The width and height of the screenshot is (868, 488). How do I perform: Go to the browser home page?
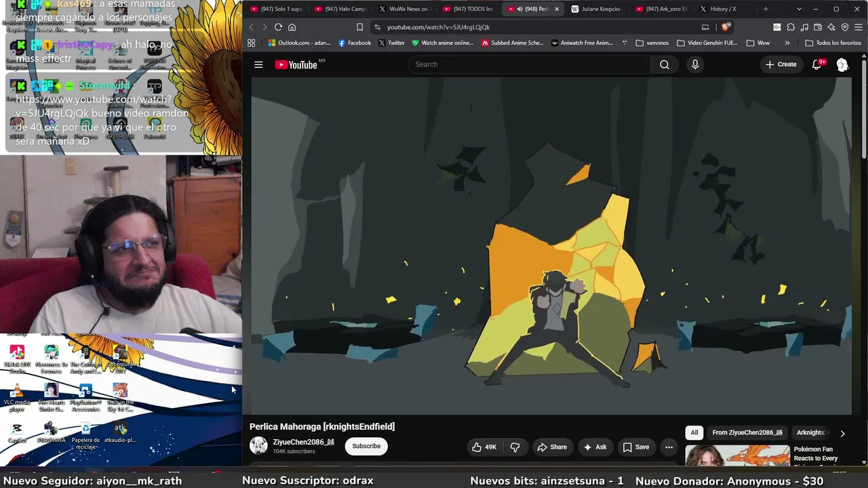coord(292,27)
